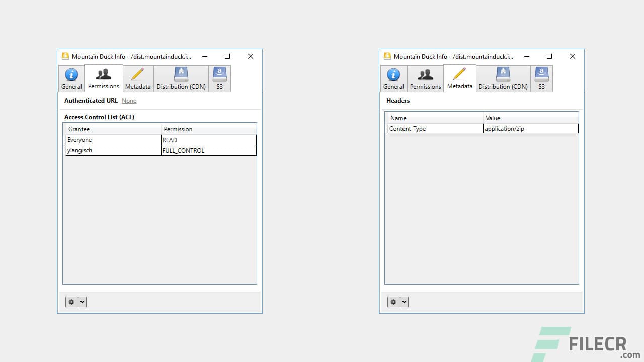Click the Name column header in Headers table
The height and width of the screenshot is (362, 644).
(x=435, y=118)
